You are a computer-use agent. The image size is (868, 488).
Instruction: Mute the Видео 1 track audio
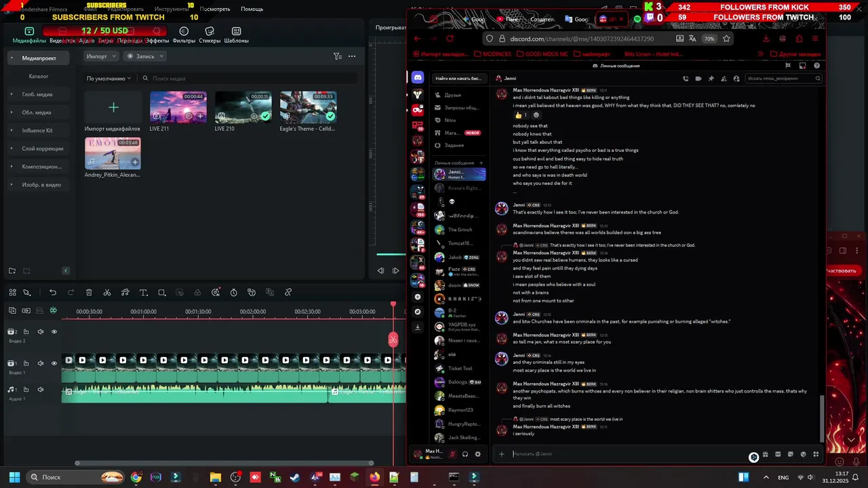40,363
